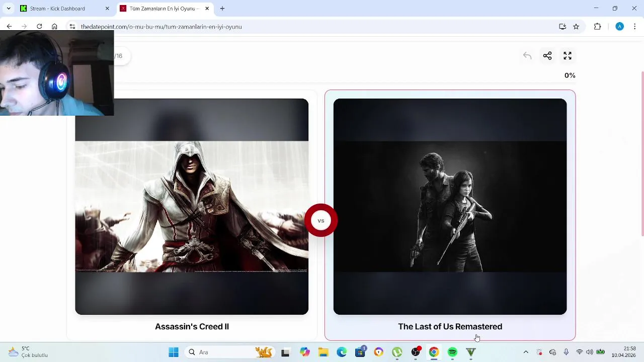Show hidden system tray icons
The height and width of the screenshot is (362, 644).
(526, 352)
